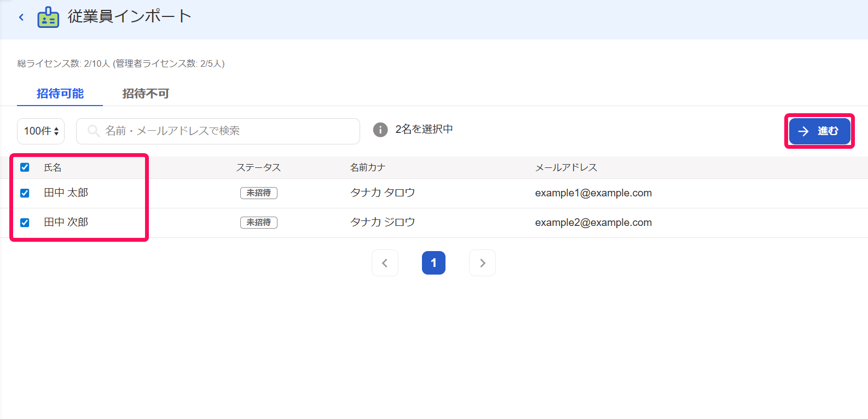Click the name 田中 太郎
The height and width of the screenshot is (419, 868).
tap(66, 193)
